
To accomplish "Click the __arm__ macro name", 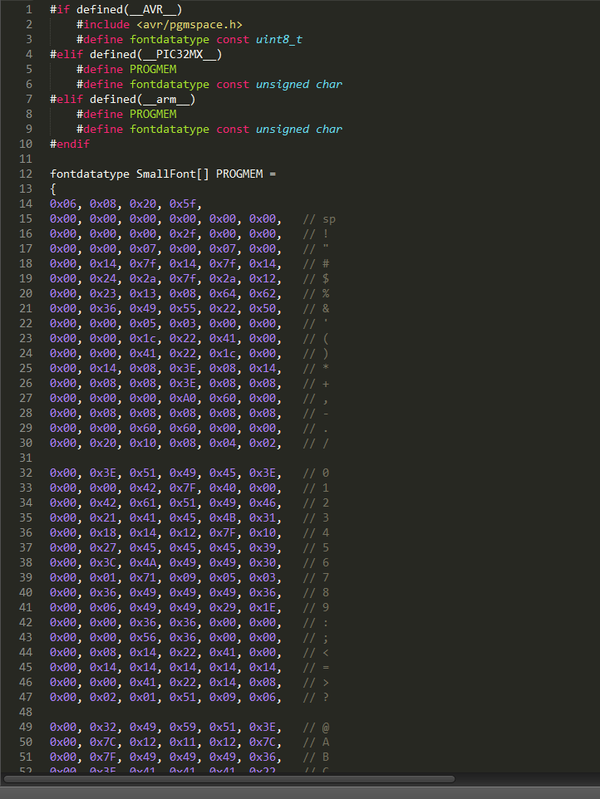I will (166, 99).
